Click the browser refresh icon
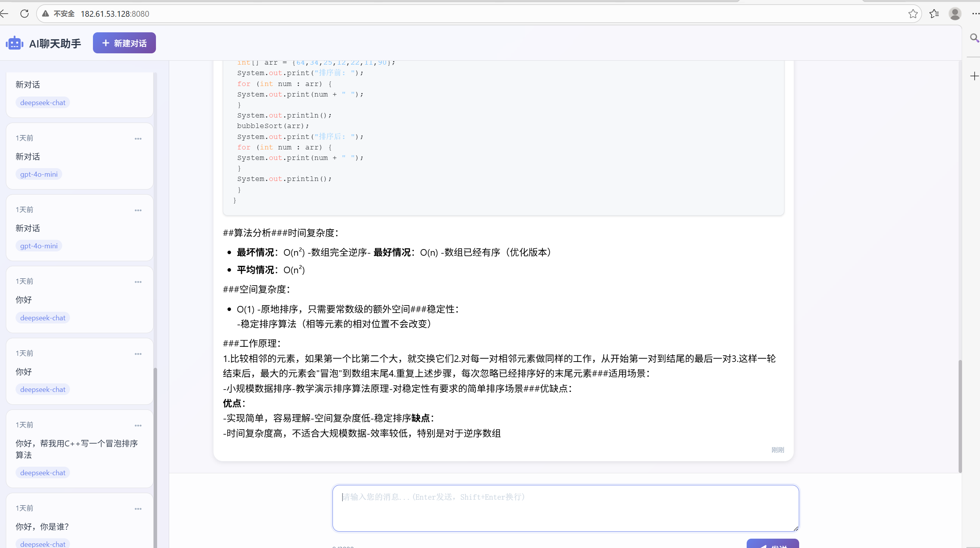Viewport: 980px width, 548px height. click(24, 14)
